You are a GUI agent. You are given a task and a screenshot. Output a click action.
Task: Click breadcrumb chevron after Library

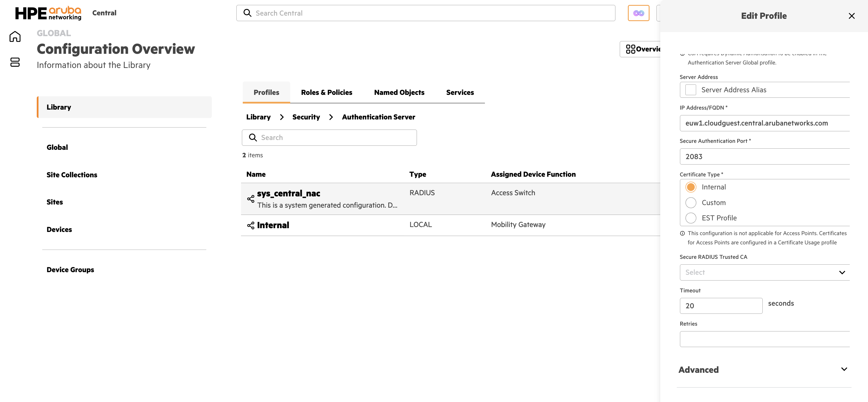coord(282,117)
